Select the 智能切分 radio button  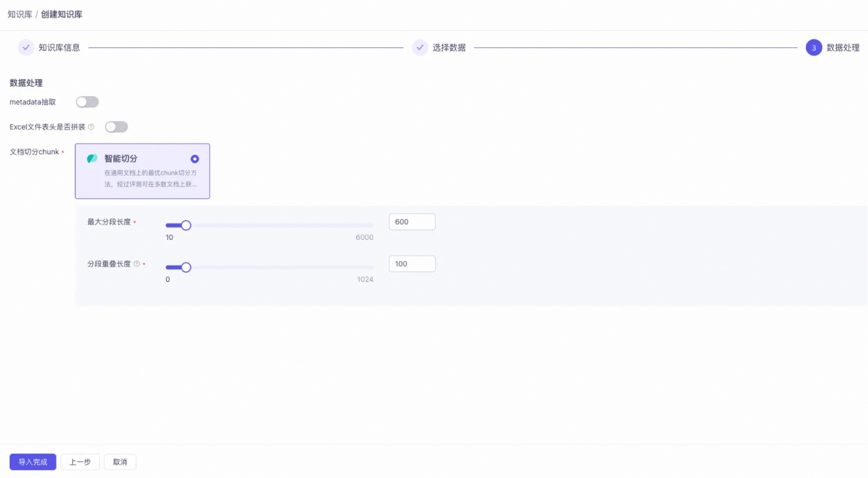pos(195,159)
